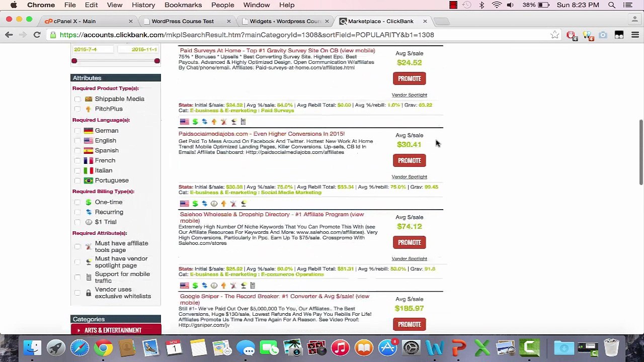Bookmark this page with the star icon
The width and height of the screenshot is (644, 362).
(554, 35)
